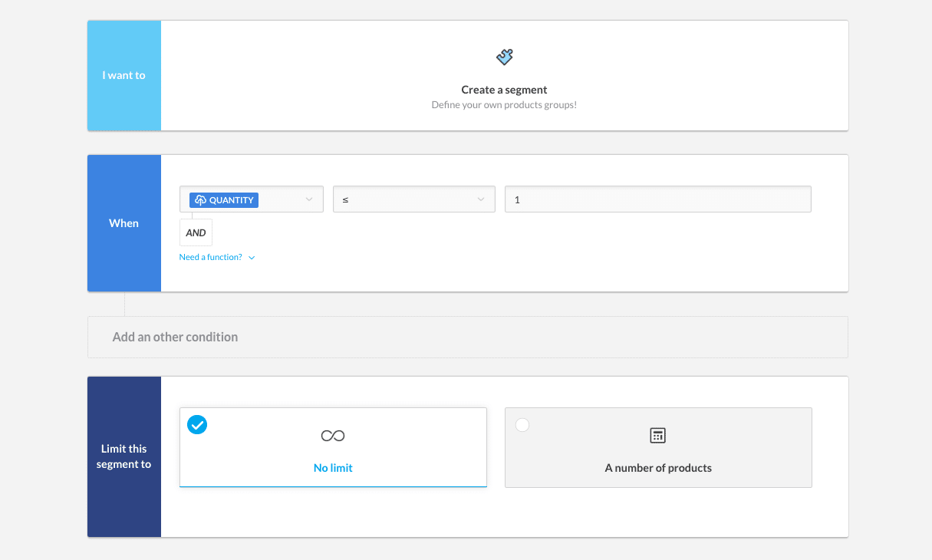Open the ≤ operator dropdown

click(414, 199)
